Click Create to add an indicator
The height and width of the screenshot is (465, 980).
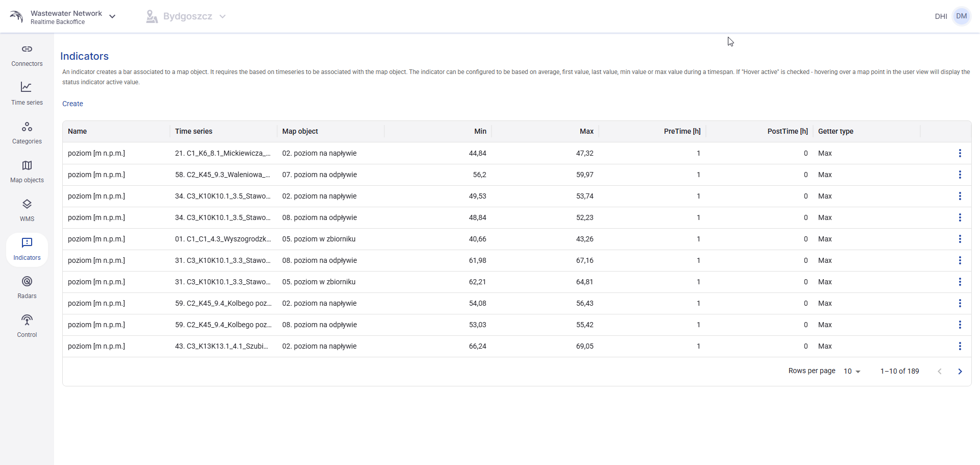pyautogui.click(x=72, y=104)
